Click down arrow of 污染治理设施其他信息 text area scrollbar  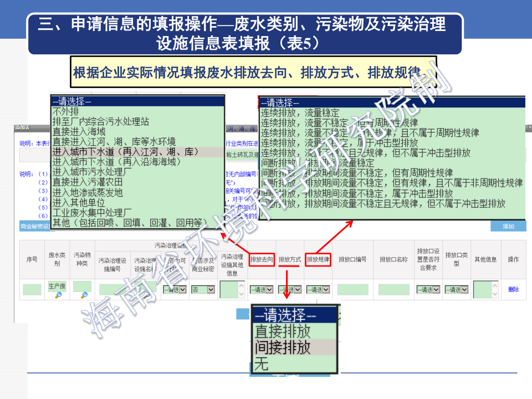point(242,294)
